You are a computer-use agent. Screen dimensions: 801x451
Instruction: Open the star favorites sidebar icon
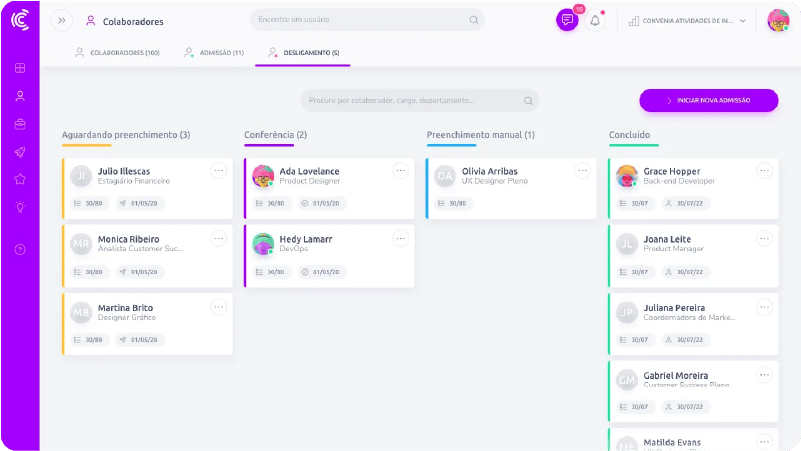[x=20, y=179]
